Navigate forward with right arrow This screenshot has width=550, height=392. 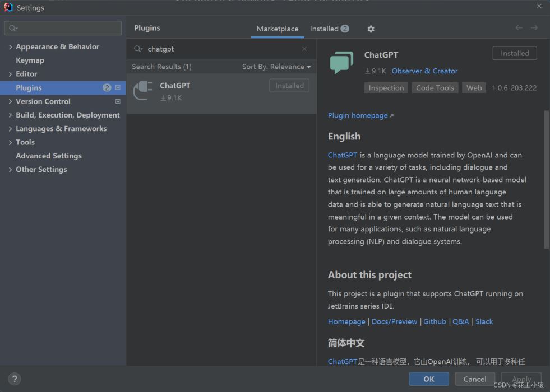pyautogui.click(x=534, y=27)
